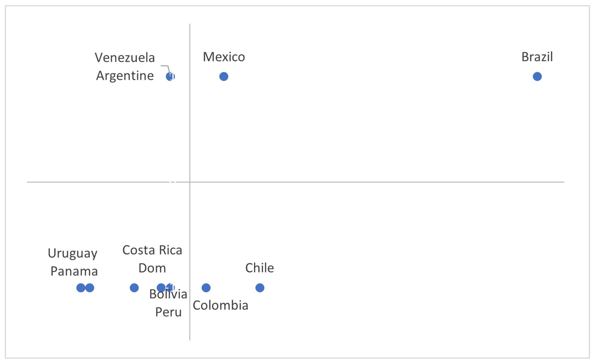Click the Panama data label
The height and width of the screenshot is (364, 595).
tap(74, 271)
